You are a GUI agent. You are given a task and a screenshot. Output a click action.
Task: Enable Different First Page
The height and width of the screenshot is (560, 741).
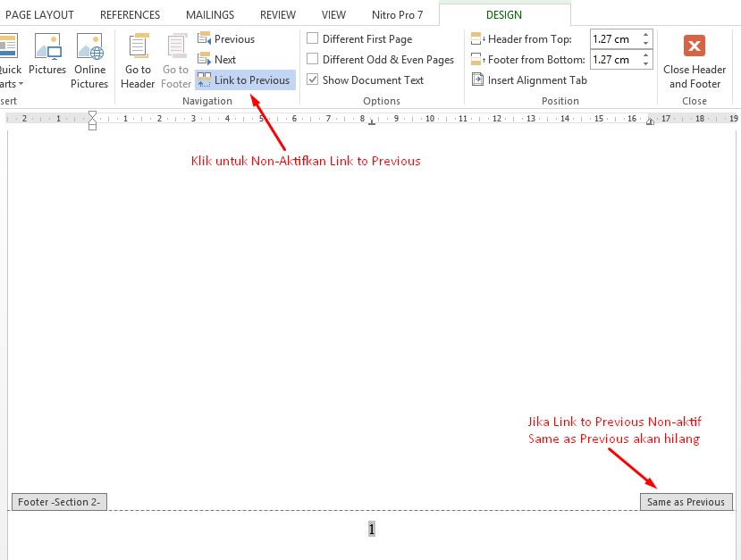tap(313, 38)
